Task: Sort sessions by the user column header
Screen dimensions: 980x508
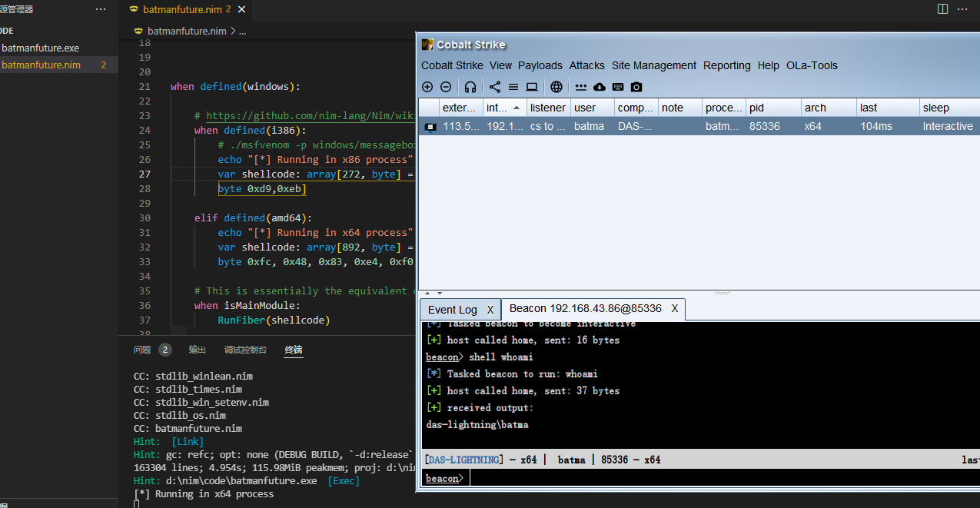Action: coord(593,108)
